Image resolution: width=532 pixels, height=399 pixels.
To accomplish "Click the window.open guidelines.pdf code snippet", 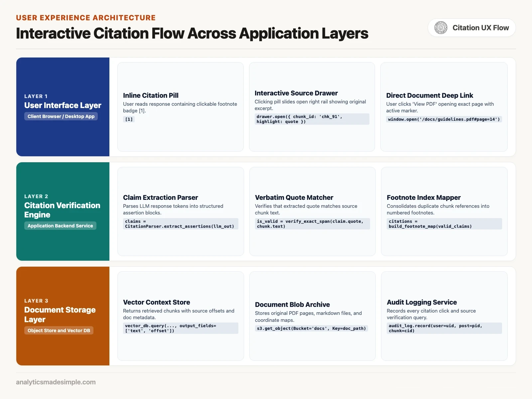I will pos(444,119).
